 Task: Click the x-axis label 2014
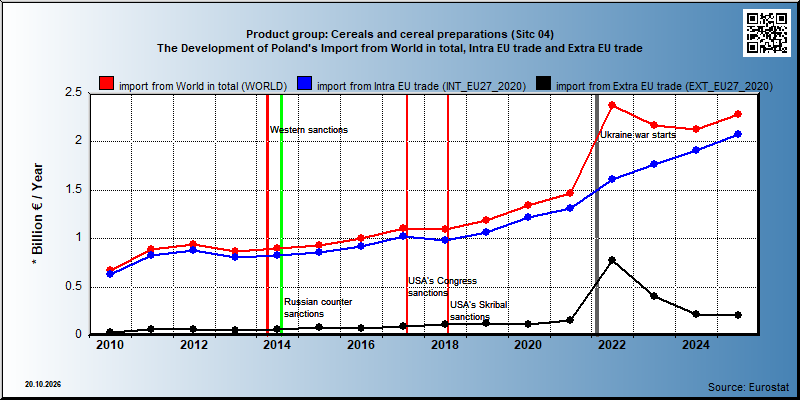click(x=278, y=345)
